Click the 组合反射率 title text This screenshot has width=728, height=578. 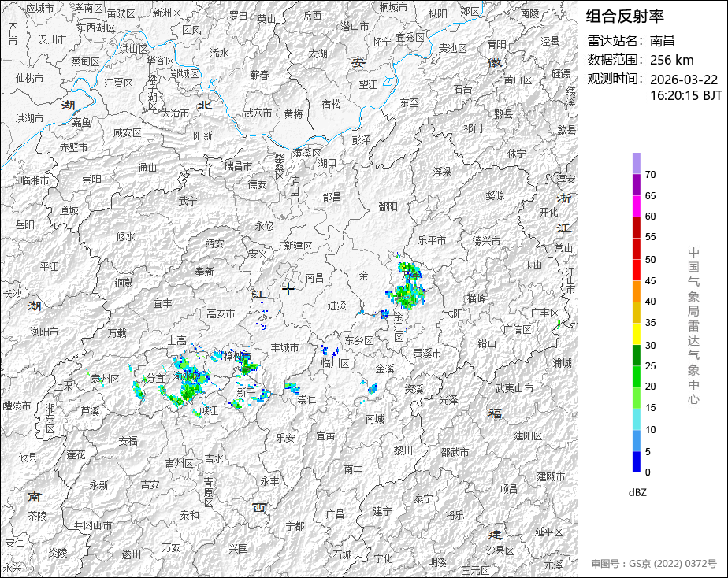pos(625,17)
